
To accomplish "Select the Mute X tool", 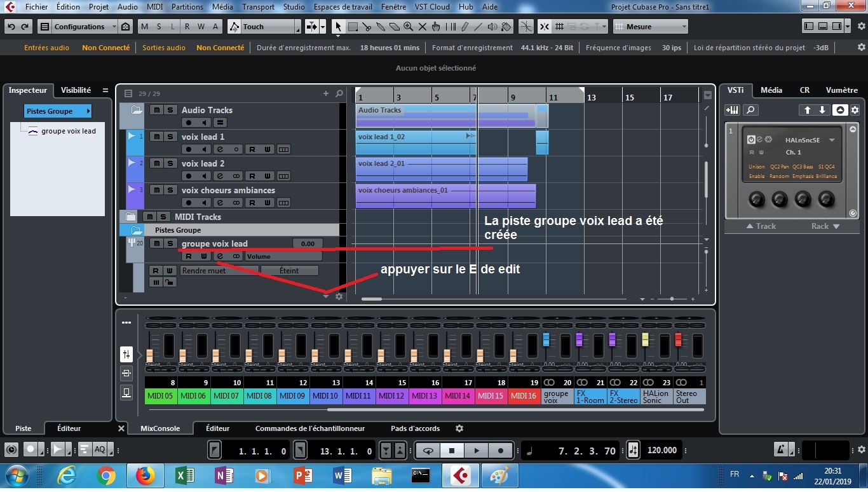I will click(422, 27).
